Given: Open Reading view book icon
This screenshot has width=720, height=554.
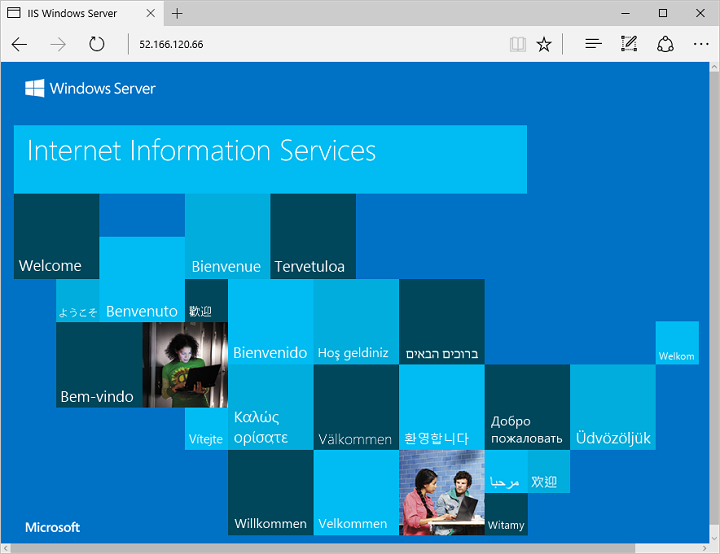Looking at the screenshot, I should pyautogui.click(x=518, y=45).
